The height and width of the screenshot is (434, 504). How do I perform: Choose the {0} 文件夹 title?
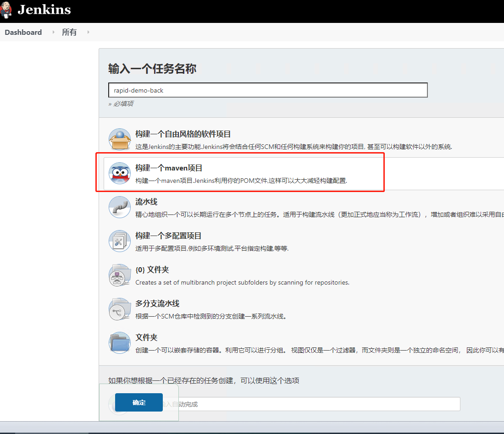pyautogui.click(x=152, y=269)
